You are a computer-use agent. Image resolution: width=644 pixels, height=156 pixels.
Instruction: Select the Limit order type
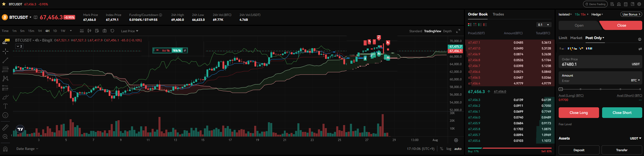coord(563,38)
